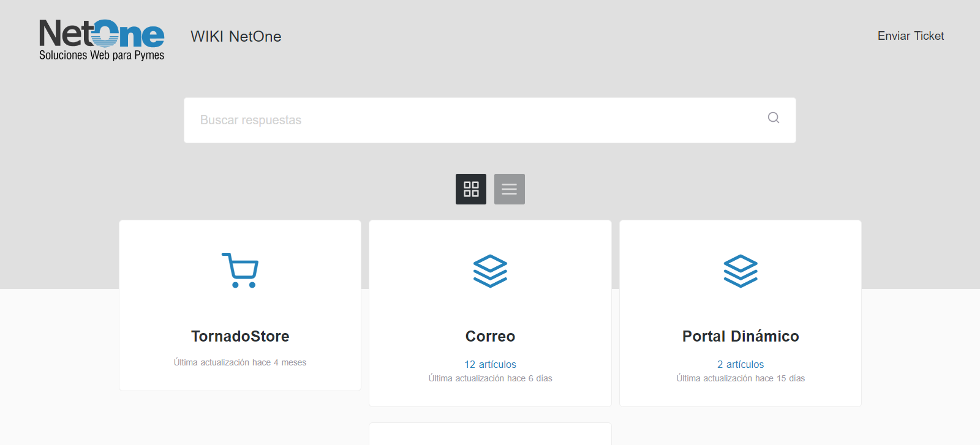Open the TornadoStore category title
The height and width of the screenshot is (445, 980).
240,336
